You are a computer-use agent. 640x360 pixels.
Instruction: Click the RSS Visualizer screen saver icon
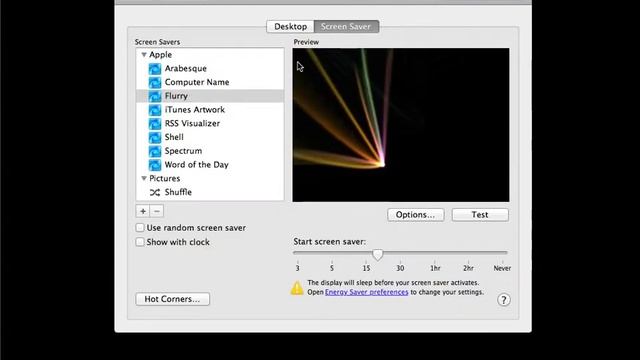click(155, 124)
